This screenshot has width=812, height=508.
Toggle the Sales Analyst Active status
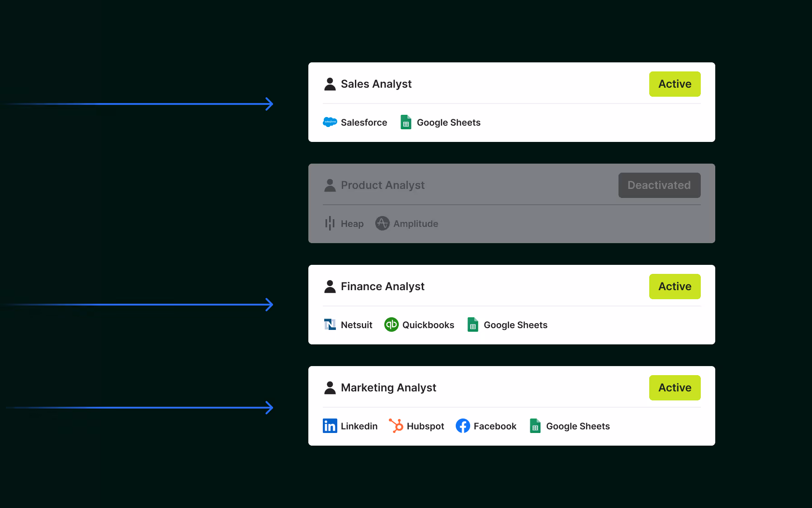(x=675, y=84)
